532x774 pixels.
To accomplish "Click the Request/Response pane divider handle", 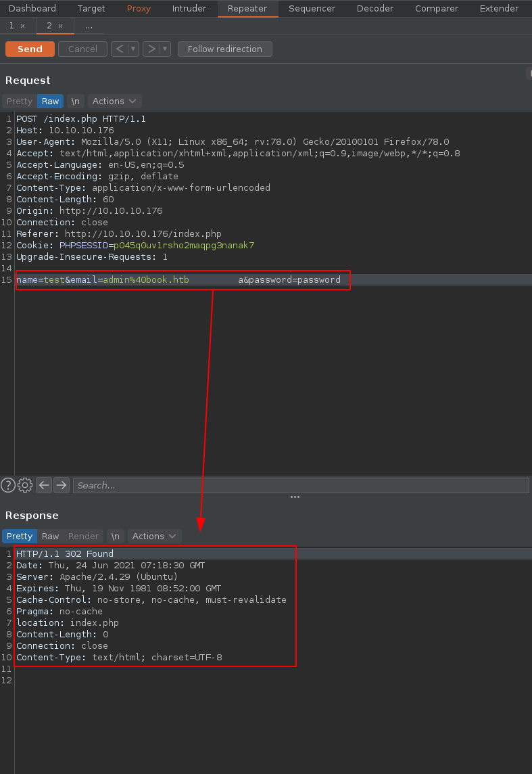I will tap(295, 497).
